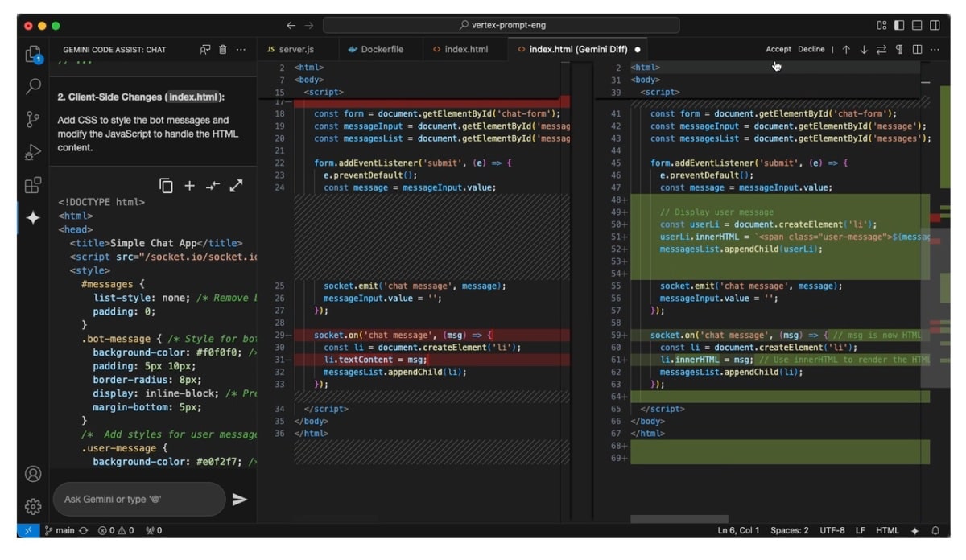966x560 pixels.
Task: Toggle the bottom panel visibility
Action: (x=917, y=26)
